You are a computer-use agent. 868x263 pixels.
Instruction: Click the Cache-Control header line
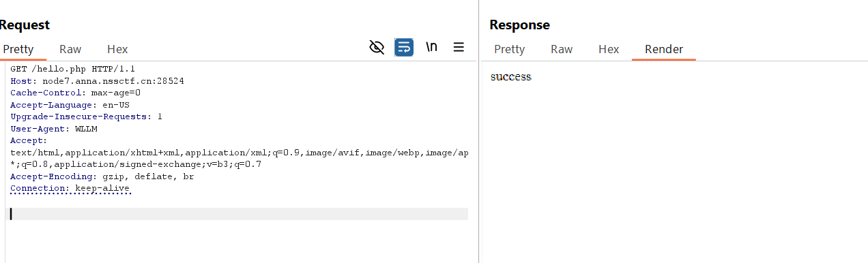coord(75,93)
